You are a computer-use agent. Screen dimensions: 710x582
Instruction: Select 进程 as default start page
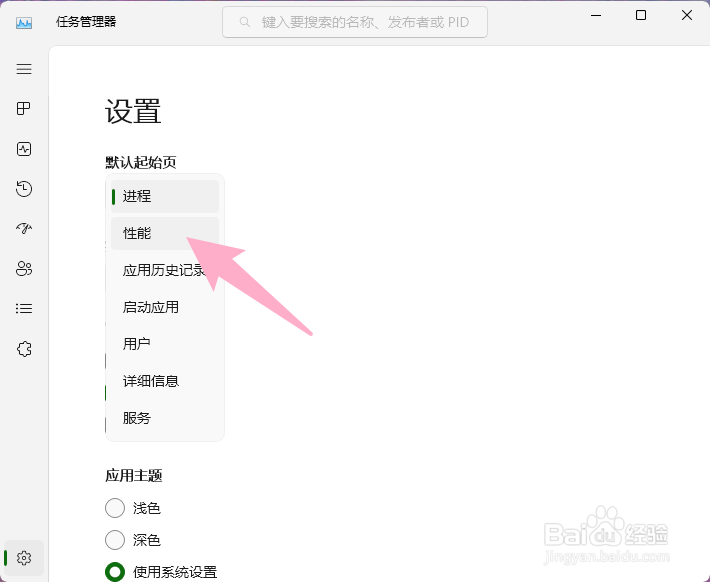point(165,197)
